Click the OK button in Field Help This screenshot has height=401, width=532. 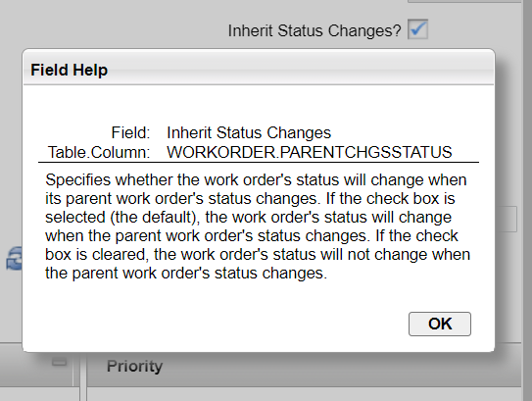440,324
